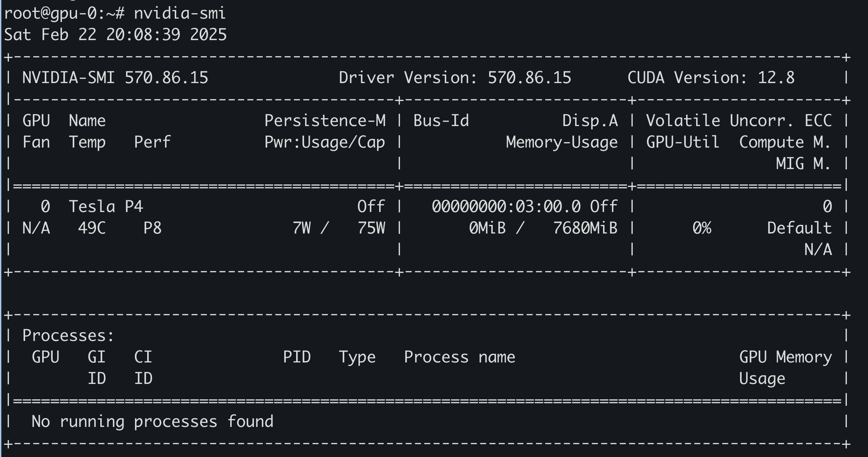
Task: Click the 'Memory-Usage' column header
Action: coord(561,143)
